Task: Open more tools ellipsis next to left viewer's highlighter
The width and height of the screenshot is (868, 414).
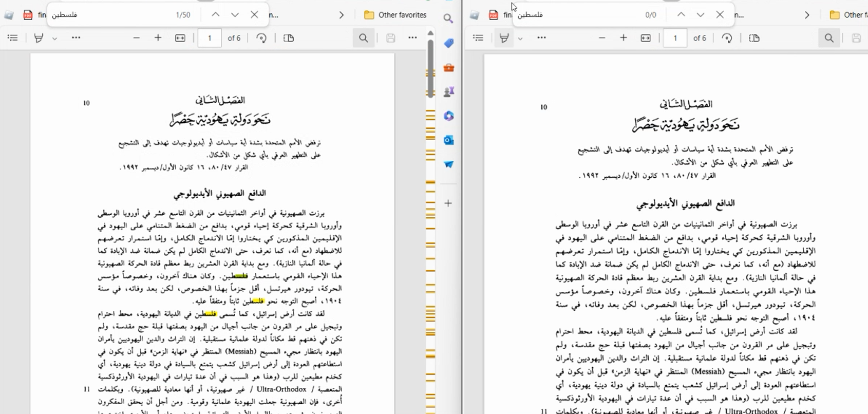Action: click(x=76, y=38)
